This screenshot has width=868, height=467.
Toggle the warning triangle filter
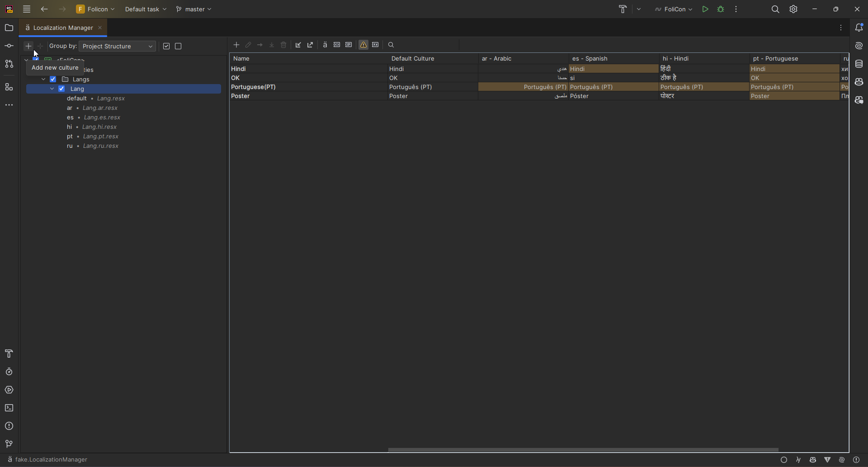[363, 45]
